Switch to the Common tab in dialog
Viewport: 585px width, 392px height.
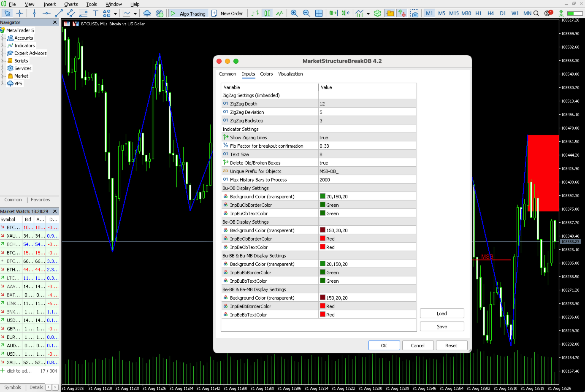(227, 74)
